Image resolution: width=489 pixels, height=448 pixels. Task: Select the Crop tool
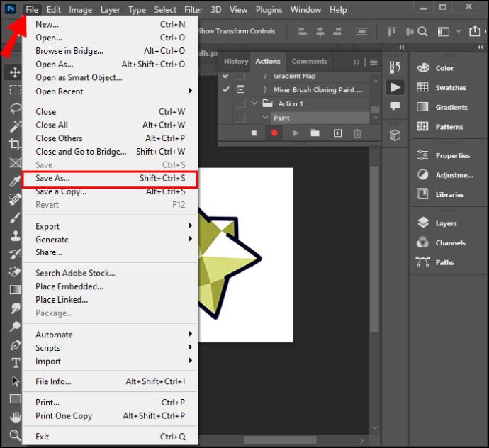15,144
